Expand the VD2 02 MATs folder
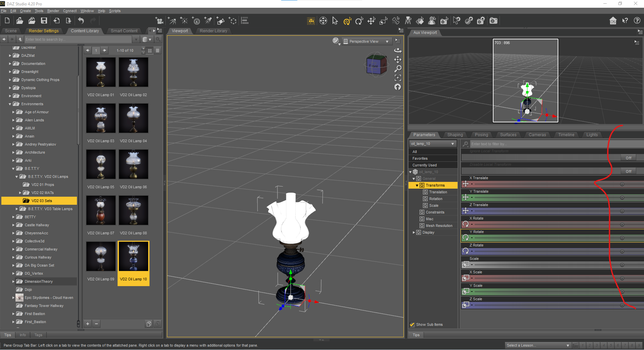The width and height of the screenshot is (644, 350). click(x=20, y=193)
